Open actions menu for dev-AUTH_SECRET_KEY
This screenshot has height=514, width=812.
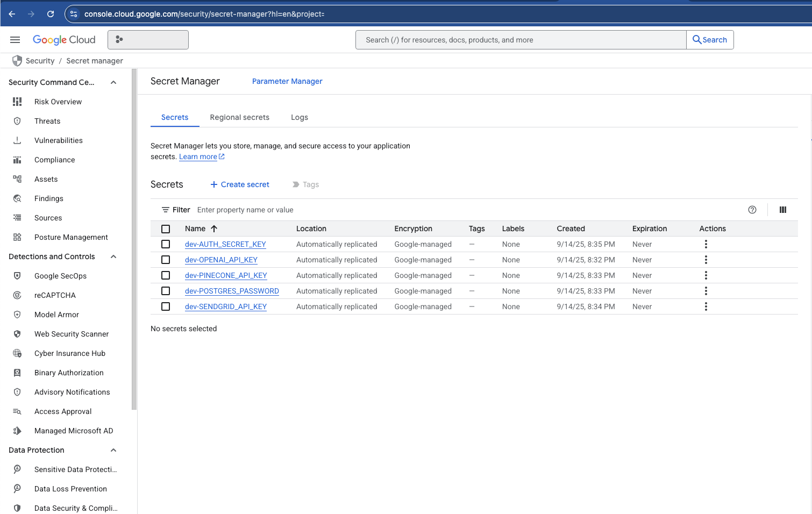click(x=706, y=244)
